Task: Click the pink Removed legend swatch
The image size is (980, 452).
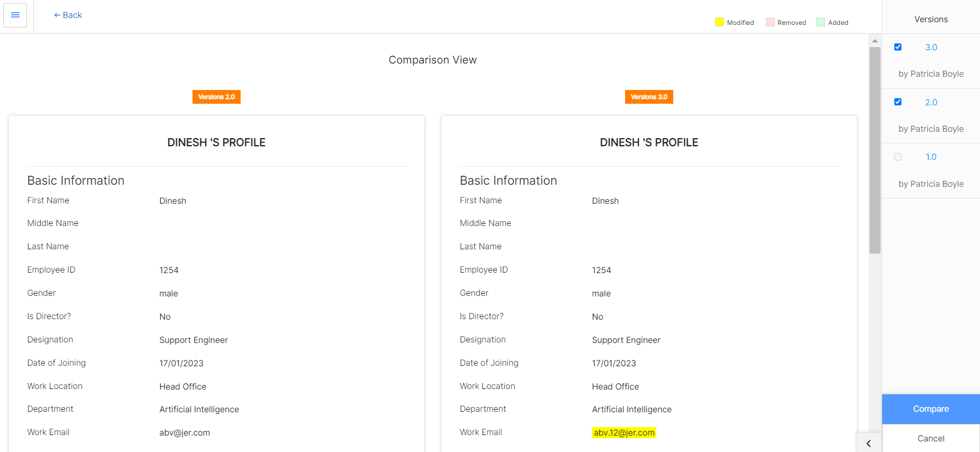Action: [x=770, y=22]
